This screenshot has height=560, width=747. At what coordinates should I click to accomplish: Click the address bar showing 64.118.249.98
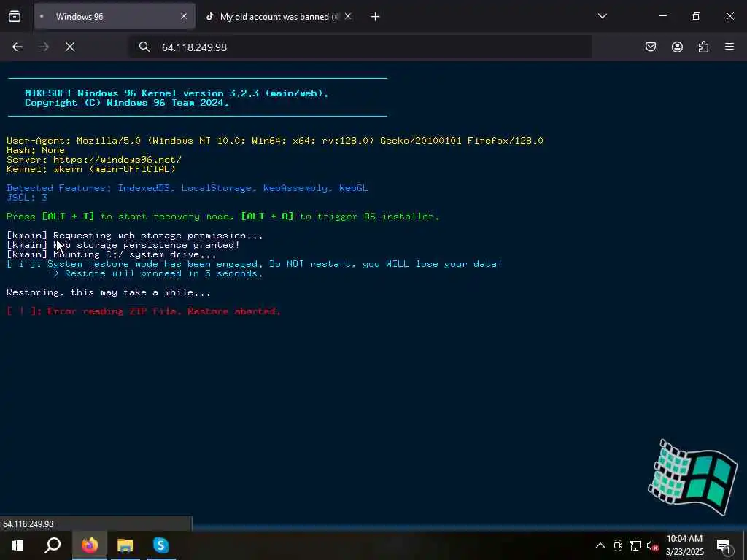coord(361,47)
